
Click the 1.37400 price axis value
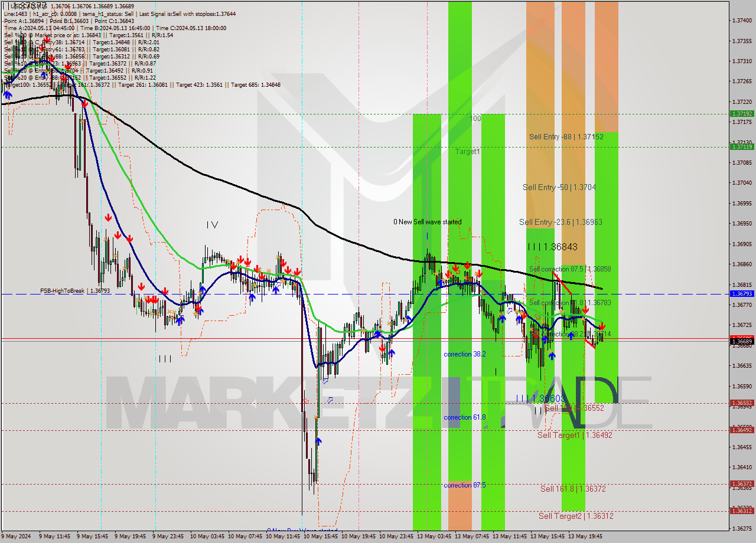tap(742, 21)
